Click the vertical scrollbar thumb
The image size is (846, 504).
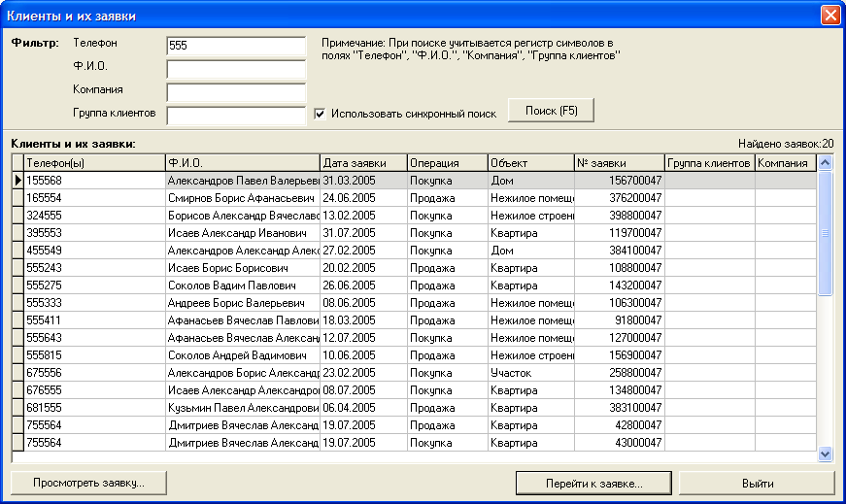[x=825, y=233]
